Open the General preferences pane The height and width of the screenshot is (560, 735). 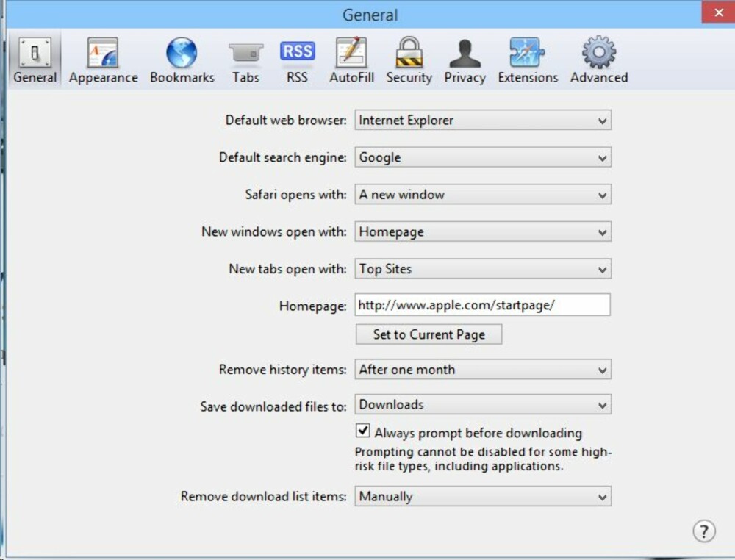35,60
